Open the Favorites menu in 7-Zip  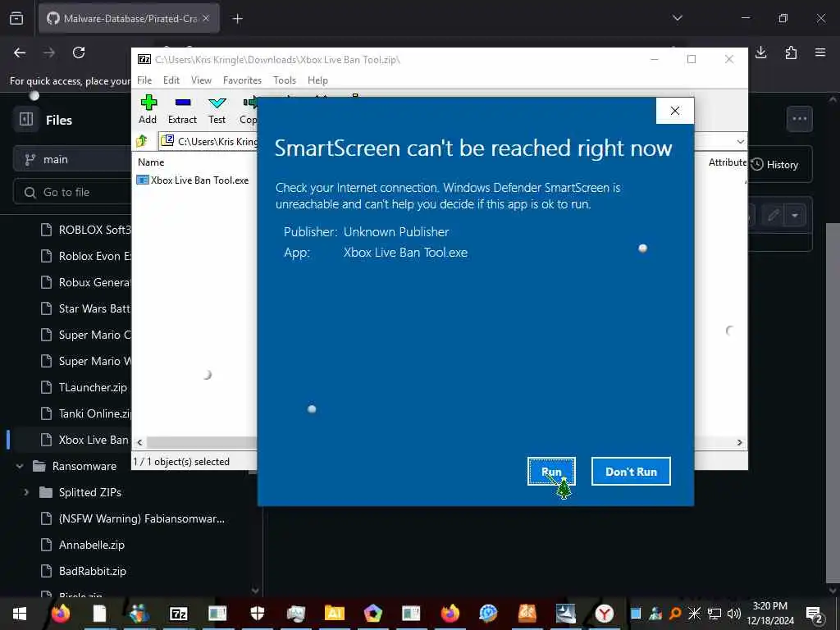[x=242, y=80]
